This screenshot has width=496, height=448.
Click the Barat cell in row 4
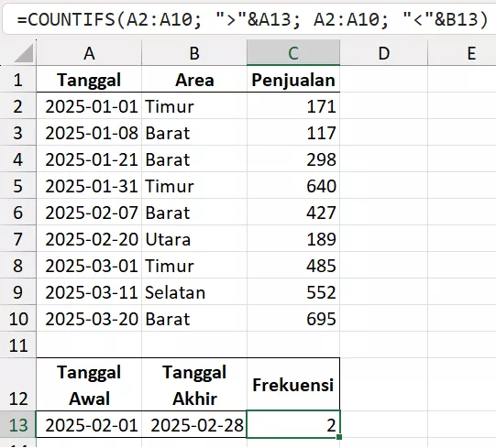[x=194, y=159]
